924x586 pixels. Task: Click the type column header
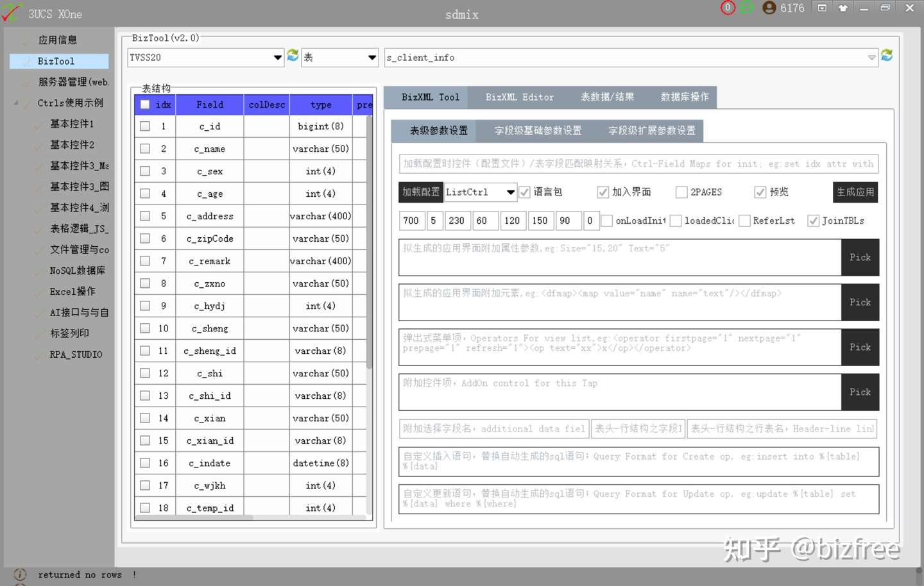click(321, 105)
